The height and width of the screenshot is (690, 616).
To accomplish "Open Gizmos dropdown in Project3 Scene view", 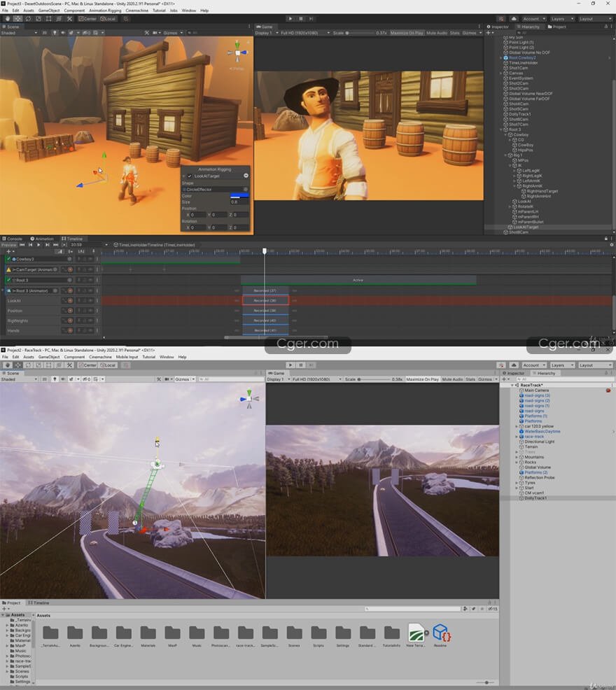I will 172,33.
